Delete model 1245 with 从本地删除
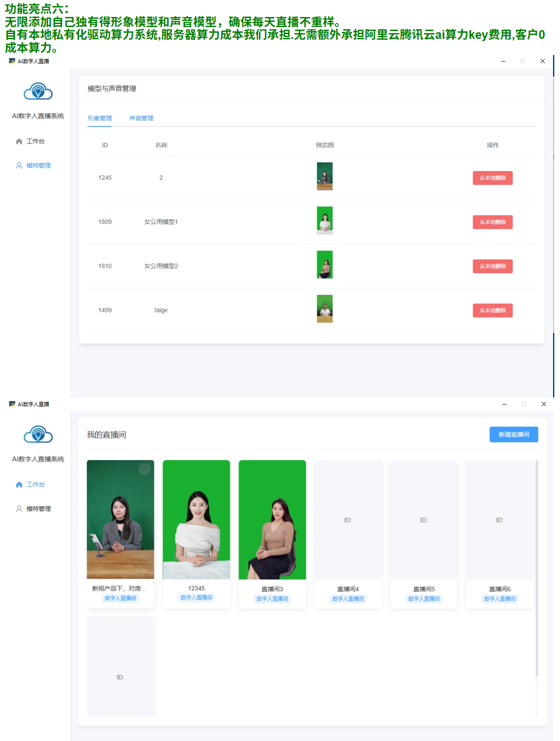 click(492, 178)
